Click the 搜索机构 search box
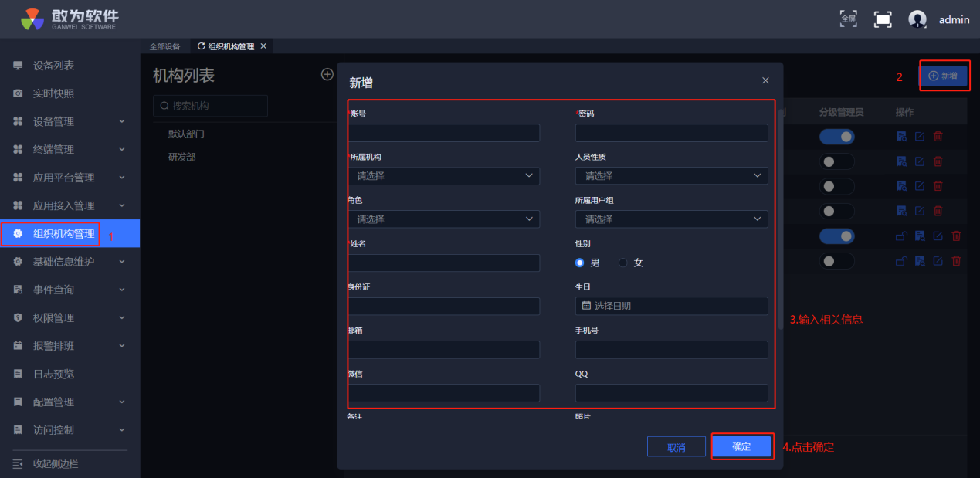This screenshot has width=980, height=478. [x=210, y=106]
